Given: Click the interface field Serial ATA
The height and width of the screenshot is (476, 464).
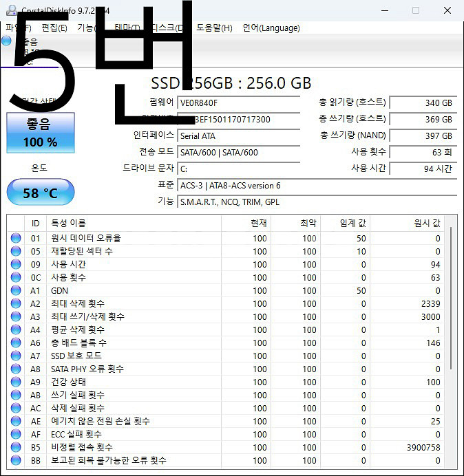Looking at the screenshot, I should point(239,136).
